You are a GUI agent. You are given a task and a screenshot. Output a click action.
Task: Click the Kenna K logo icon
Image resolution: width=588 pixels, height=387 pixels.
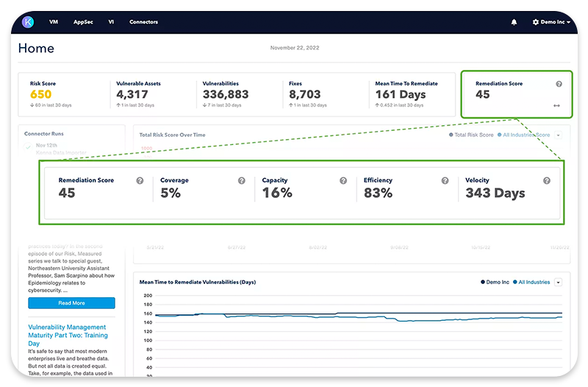pyautogui.click(x=28, y=22)
